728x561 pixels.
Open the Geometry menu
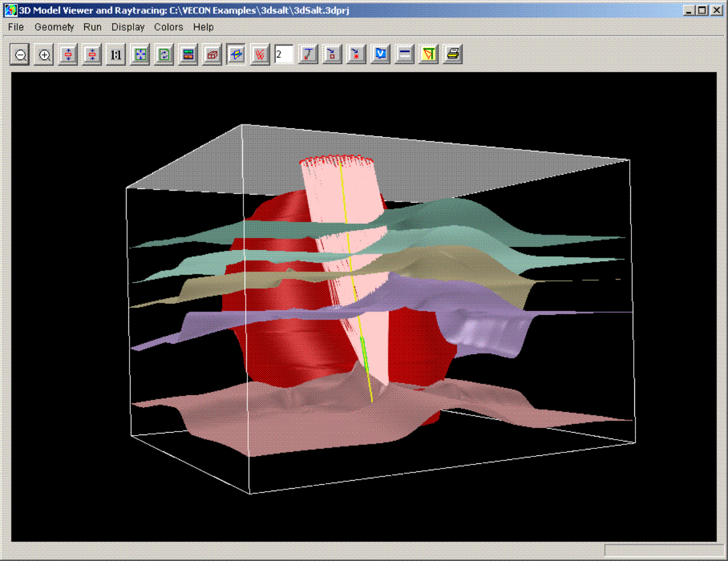[54, 27]
